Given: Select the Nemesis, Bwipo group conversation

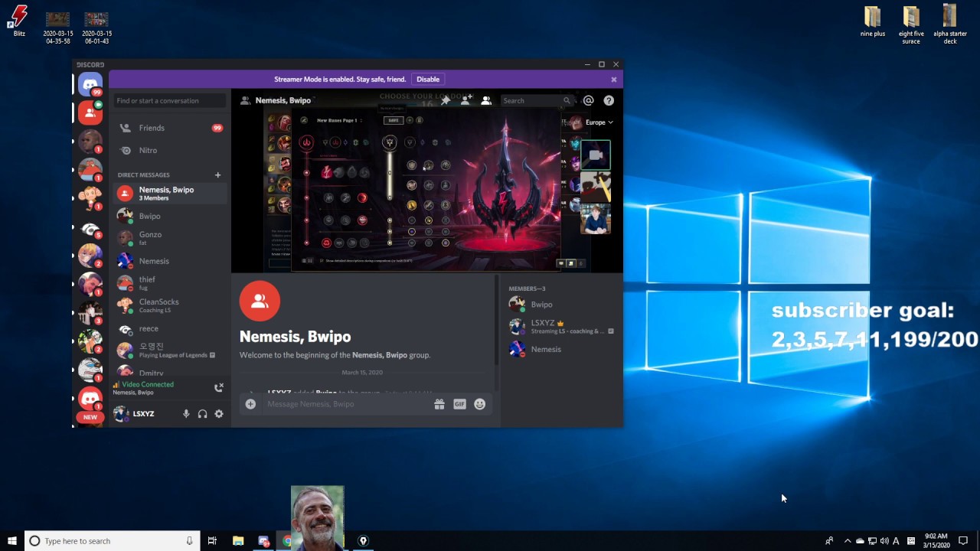Looking at the screenshot, I should (x=170, y=194).
